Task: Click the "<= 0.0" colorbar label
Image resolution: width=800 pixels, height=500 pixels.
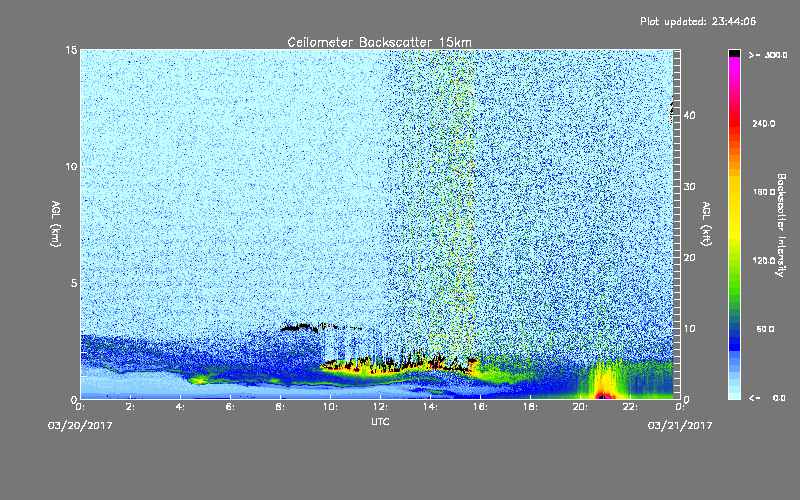Action: [x=767, y=397]
